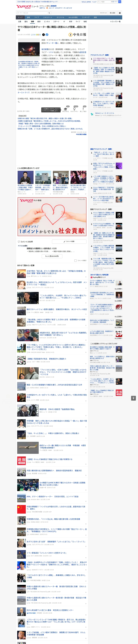Open 中央日報日本語版 source link
The width and height of the screenshot is (138, 644).
click(x=81, y=134)
